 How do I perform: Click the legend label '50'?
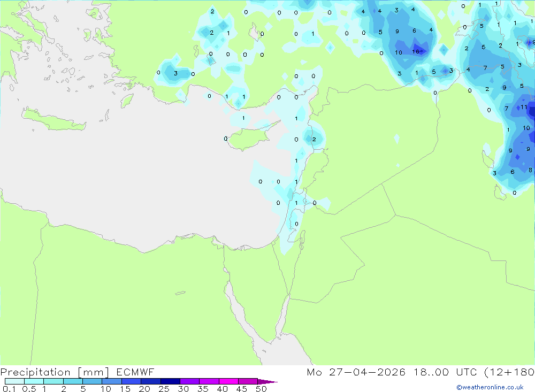point(261,389)
